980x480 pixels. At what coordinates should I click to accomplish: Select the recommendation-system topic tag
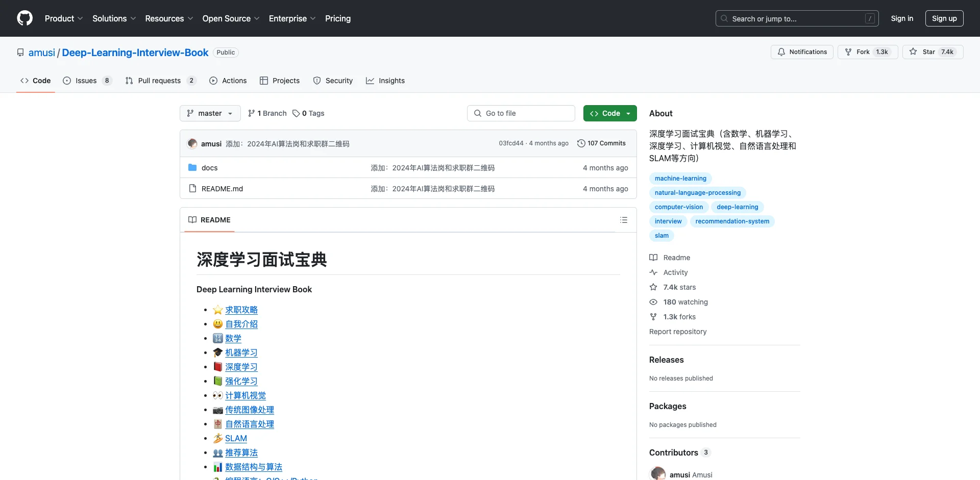click(732, 221)
